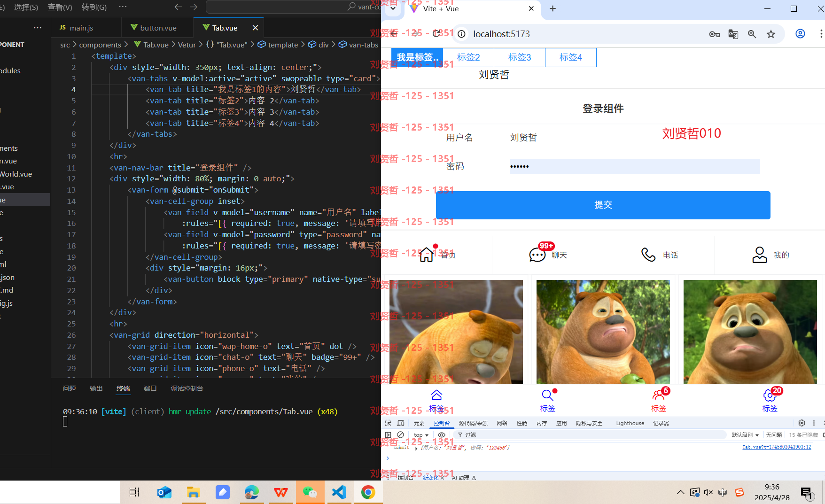
Task: Select the 标签3 tab in the page
Action: tap(520, 57)
